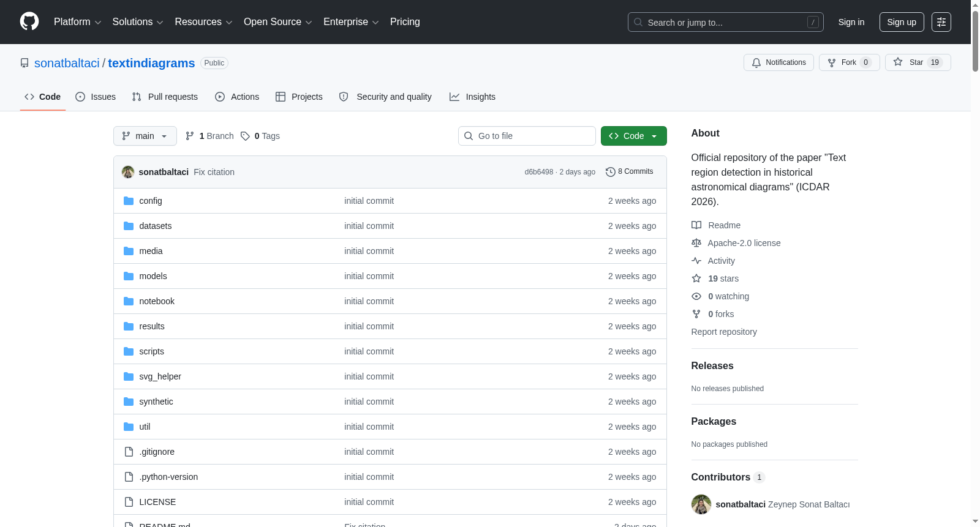
Task: Switch to the Issues tab
Action: pos(96,97)
